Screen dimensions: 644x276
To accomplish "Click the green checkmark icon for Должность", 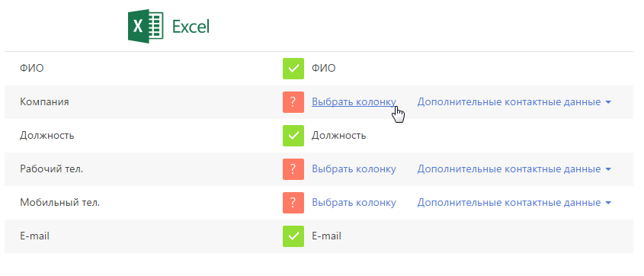I will (293, 136).
